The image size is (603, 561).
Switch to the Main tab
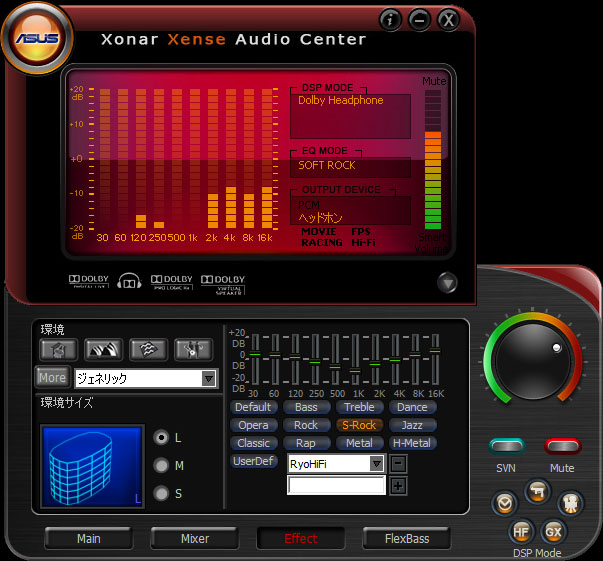click(x=89, y=538)
